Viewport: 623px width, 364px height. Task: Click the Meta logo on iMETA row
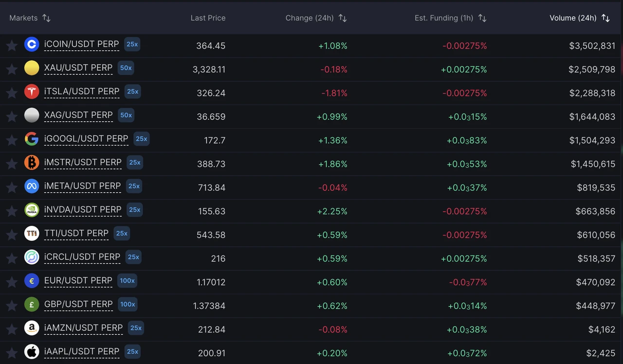[x=32, y=186]
